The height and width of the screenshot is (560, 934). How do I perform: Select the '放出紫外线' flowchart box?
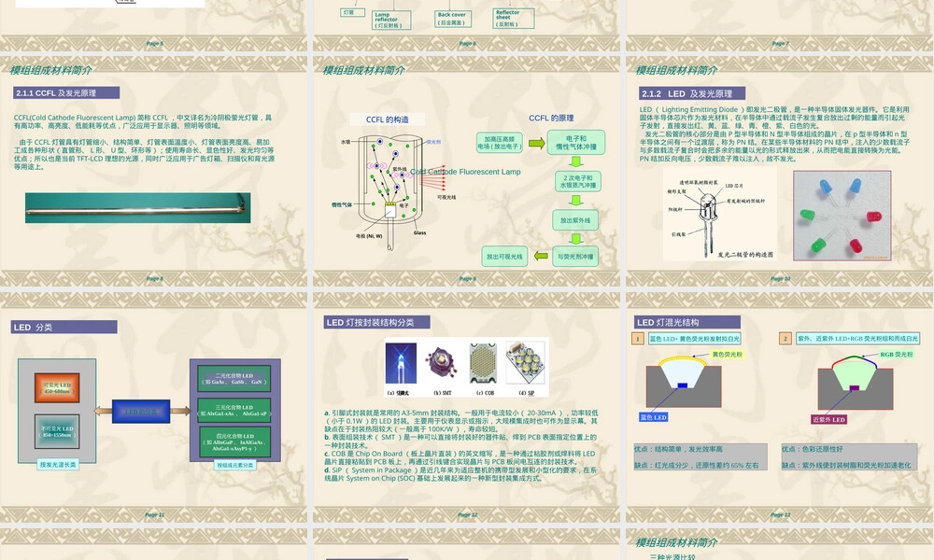tap(575, 220)
